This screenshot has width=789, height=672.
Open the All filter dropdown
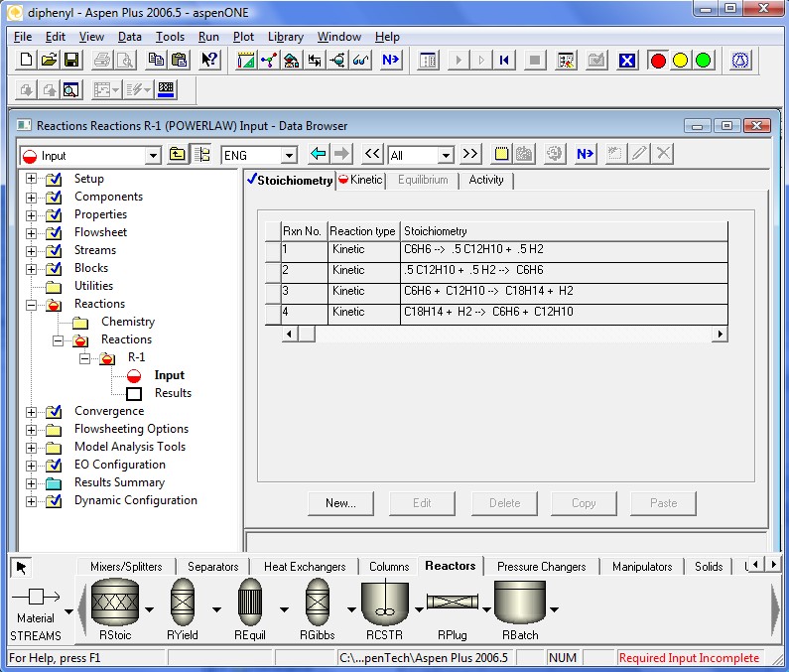446,156
